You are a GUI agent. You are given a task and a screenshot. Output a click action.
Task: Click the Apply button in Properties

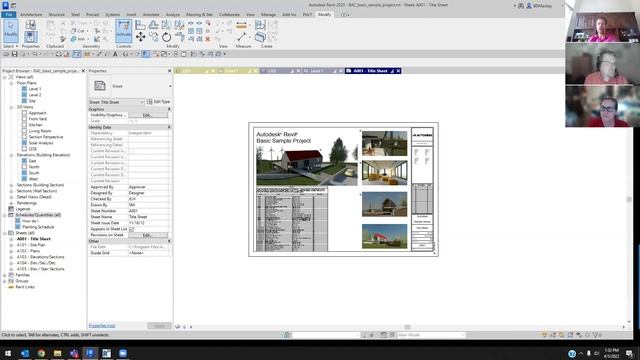pos(159,326)
